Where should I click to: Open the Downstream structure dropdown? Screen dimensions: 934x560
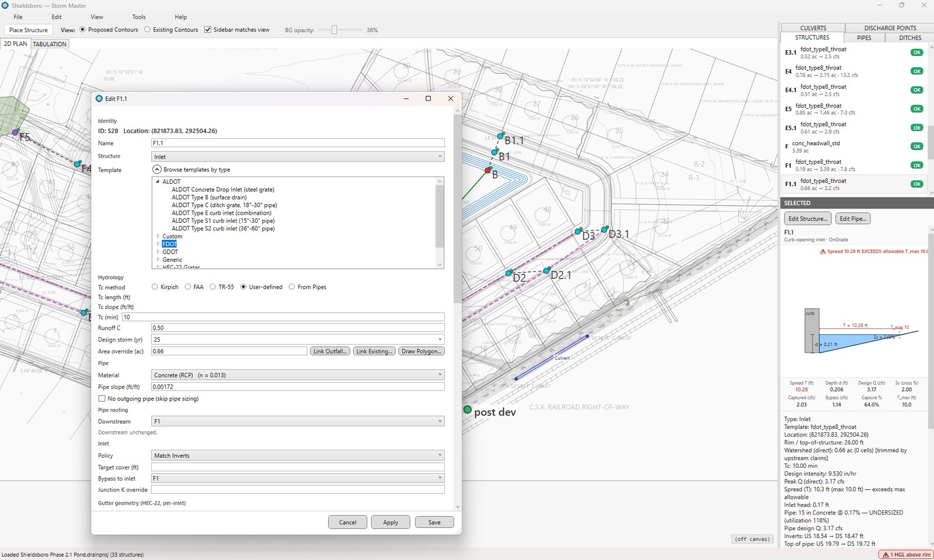pos(298,421)
